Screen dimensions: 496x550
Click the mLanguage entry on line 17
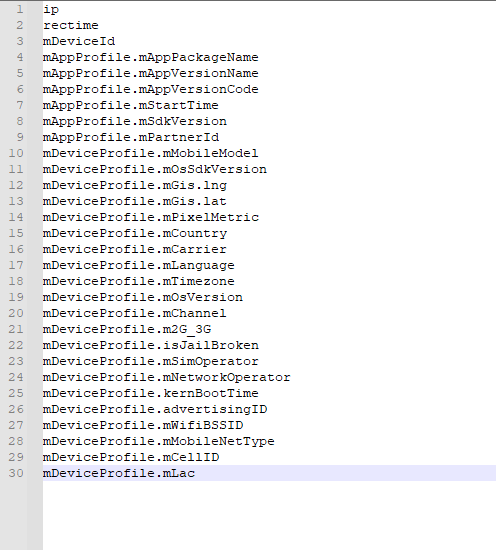point(139,266)
